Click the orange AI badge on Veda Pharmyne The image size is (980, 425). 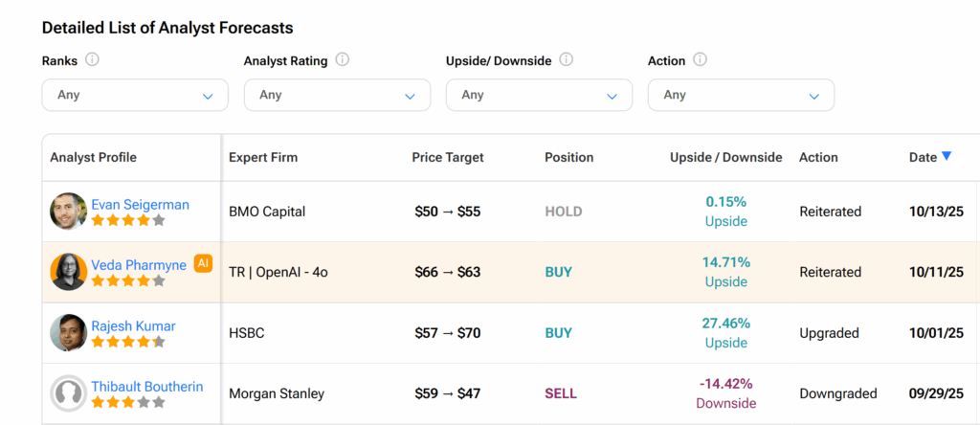coord(203,262)
